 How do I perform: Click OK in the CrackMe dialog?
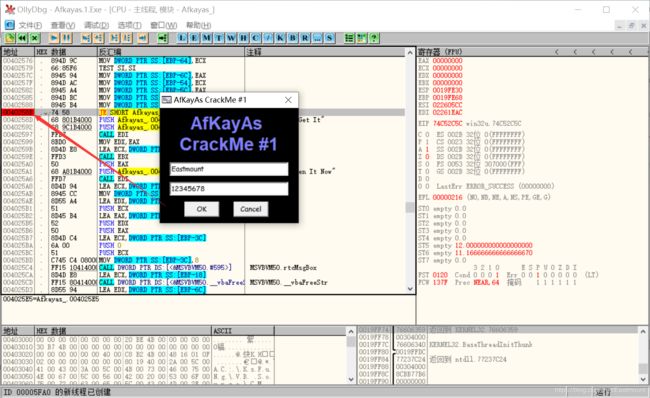pyautogui.click(x=201, y=209)
